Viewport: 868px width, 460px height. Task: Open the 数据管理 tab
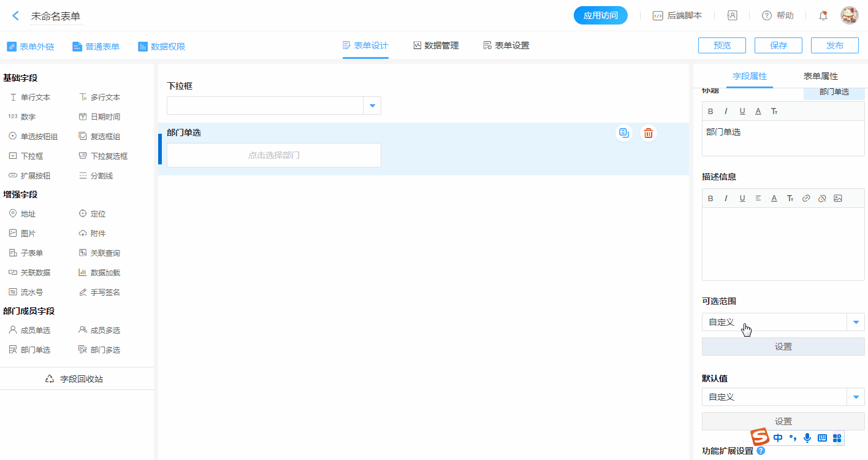point(436,45)
